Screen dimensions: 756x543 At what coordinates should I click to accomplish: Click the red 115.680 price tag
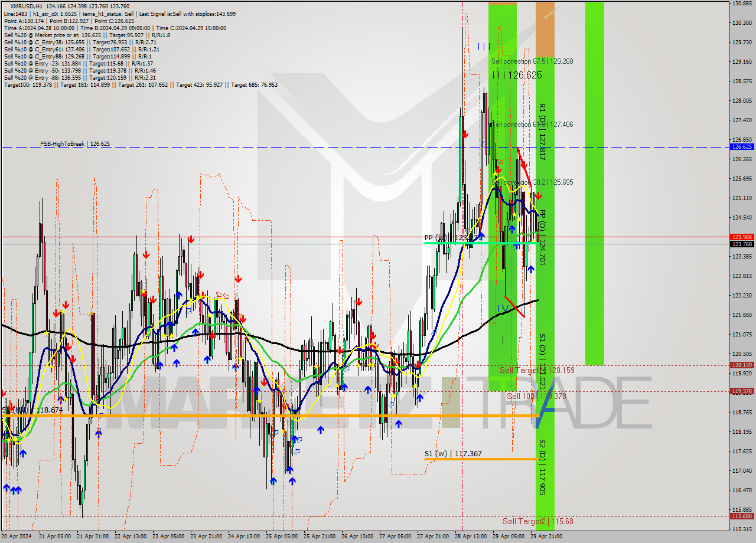(742, 516)
